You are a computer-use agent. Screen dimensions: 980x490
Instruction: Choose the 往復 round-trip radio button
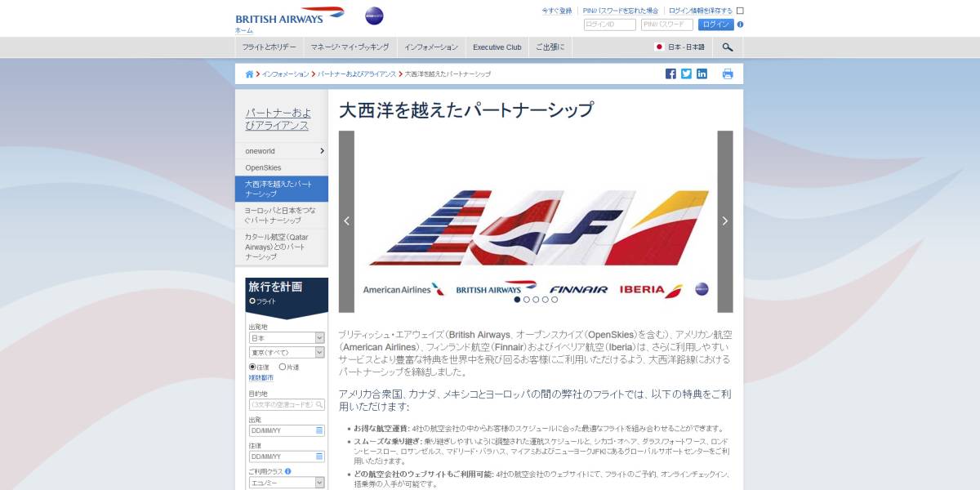coord(252,367)
